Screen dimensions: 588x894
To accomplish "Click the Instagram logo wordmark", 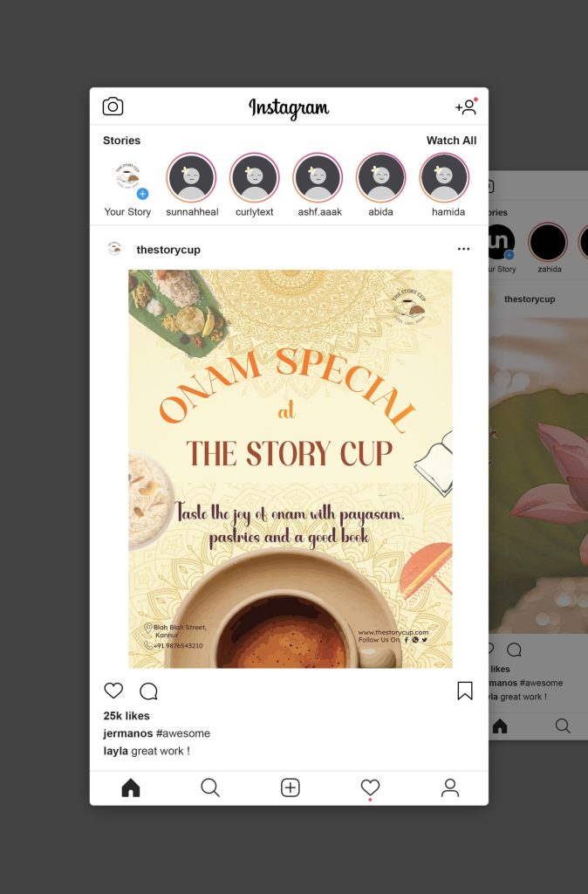I will coord(289,107).
